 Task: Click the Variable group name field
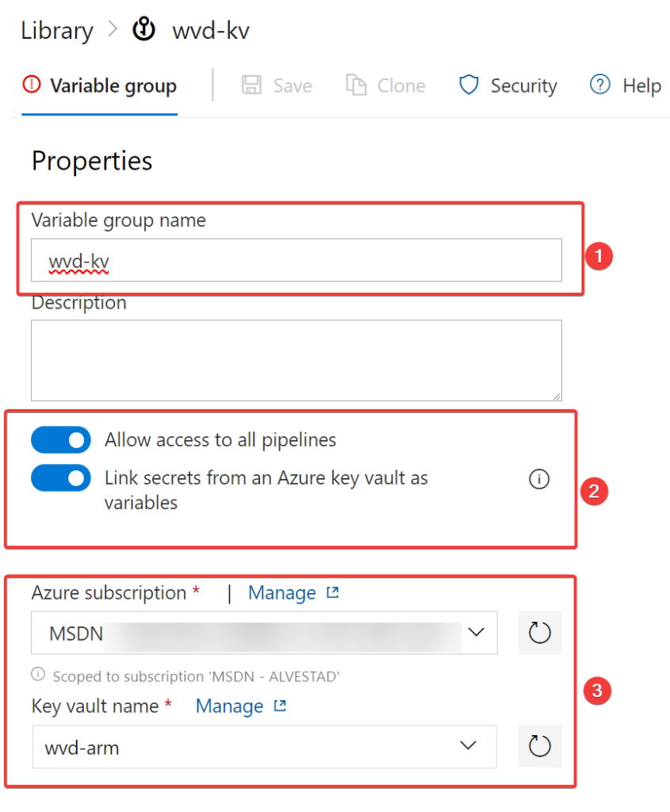coord(297,260)
